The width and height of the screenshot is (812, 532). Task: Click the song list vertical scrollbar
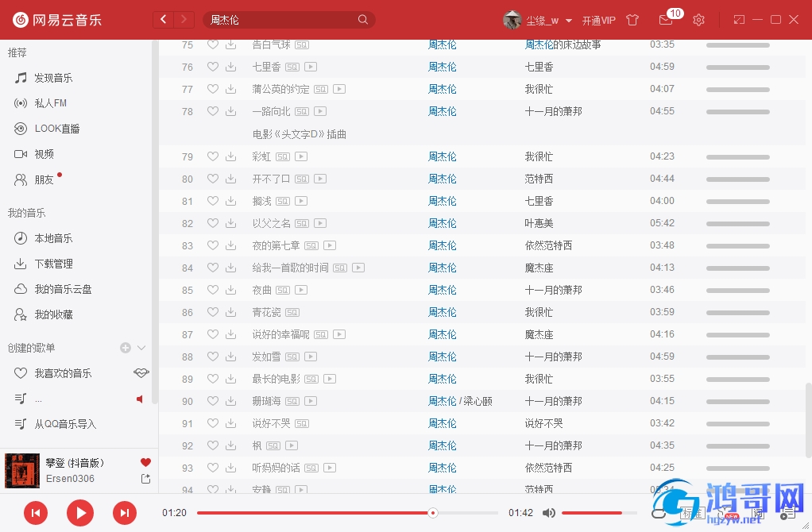808,420
